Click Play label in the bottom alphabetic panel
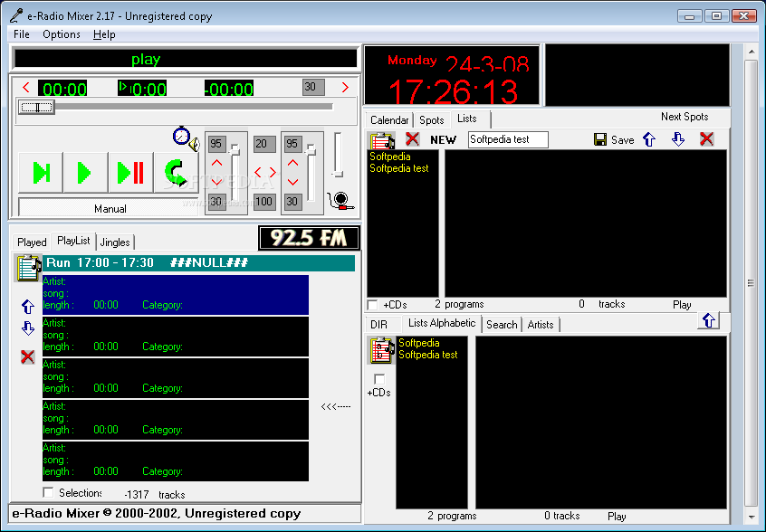Screen dimensions: 766x532 pos(617,517)
